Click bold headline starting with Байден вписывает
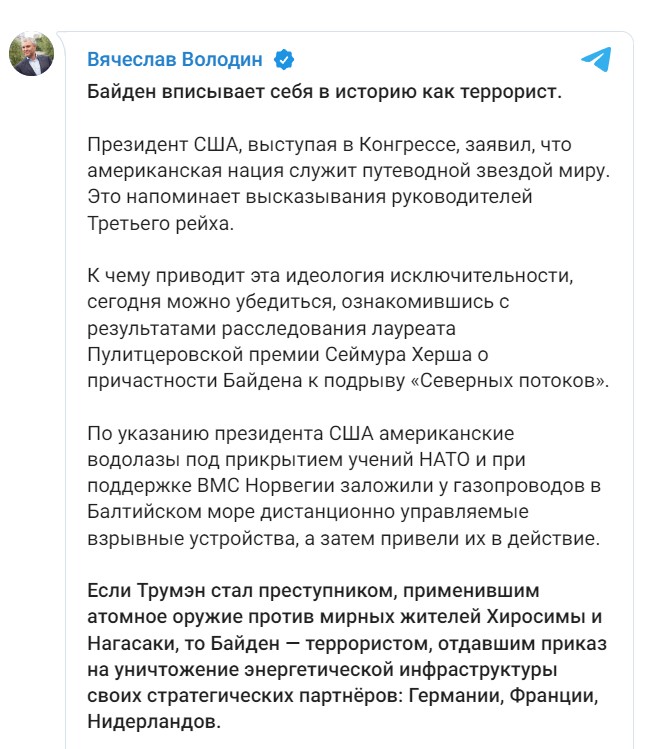This screenshot has width=647, height=749. (325, 93)
